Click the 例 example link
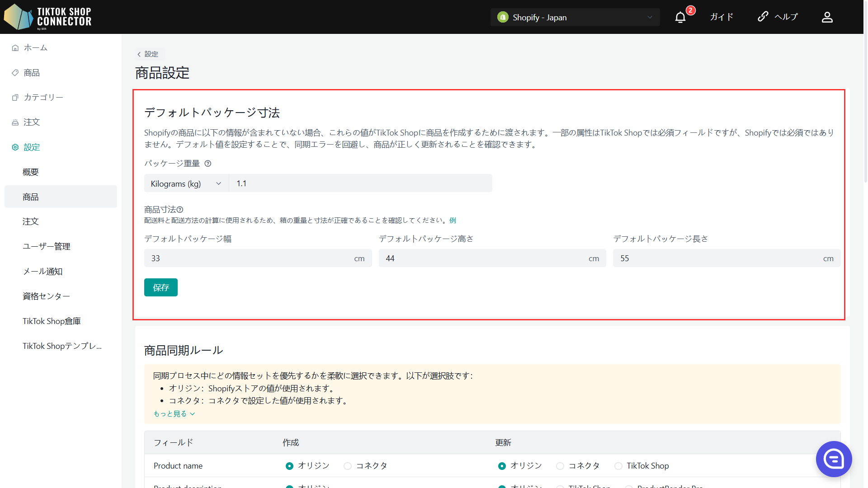The image size is (868, 488). pos(453,221)
